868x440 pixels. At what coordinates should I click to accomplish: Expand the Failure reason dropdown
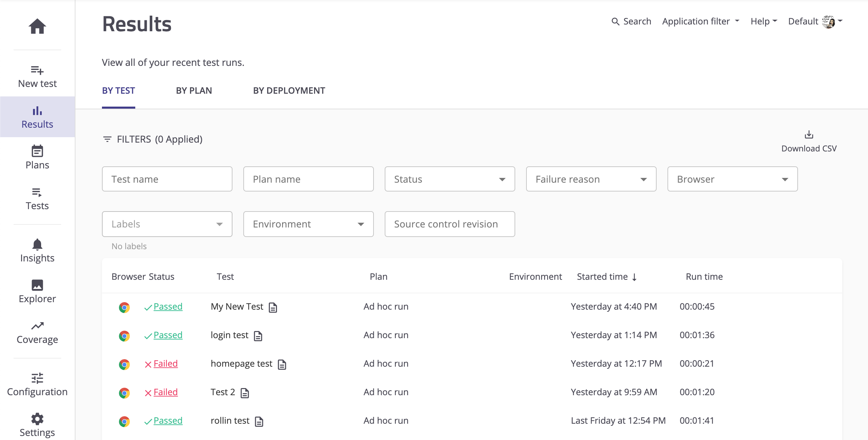point(591,179)
